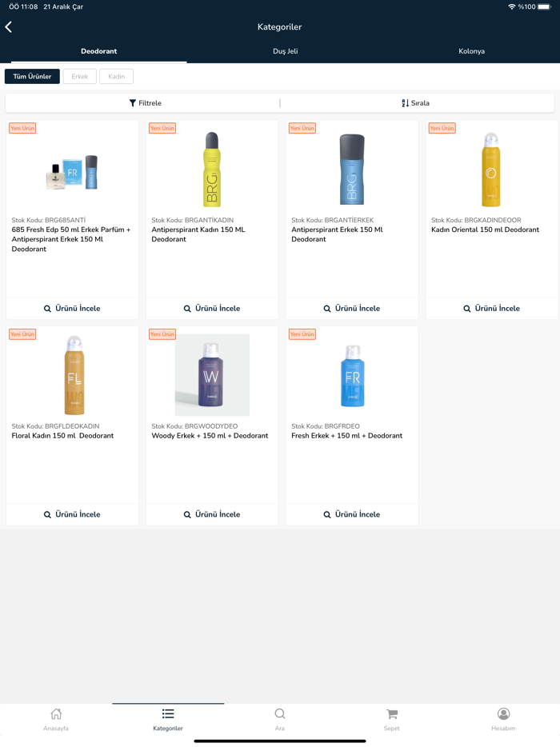Open the Ara search icon
The width and height of the screenshot is (560, 747).
coord(280,714)
